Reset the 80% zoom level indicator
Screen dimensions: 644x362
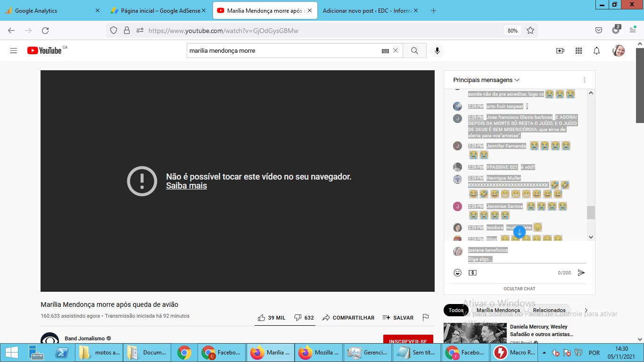[512, 31]
